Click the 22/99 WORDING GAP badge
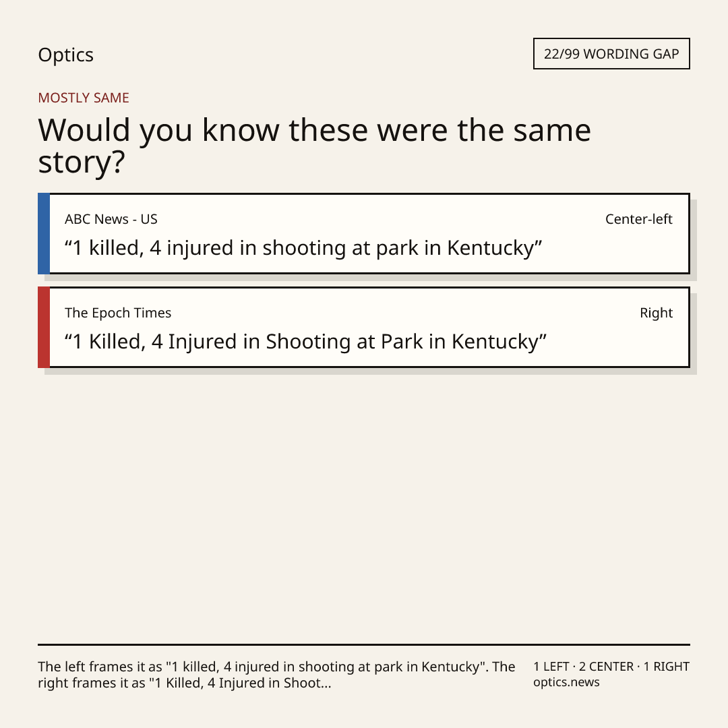The width and height of the screenshot is (728, 728). tap(611, 54)
